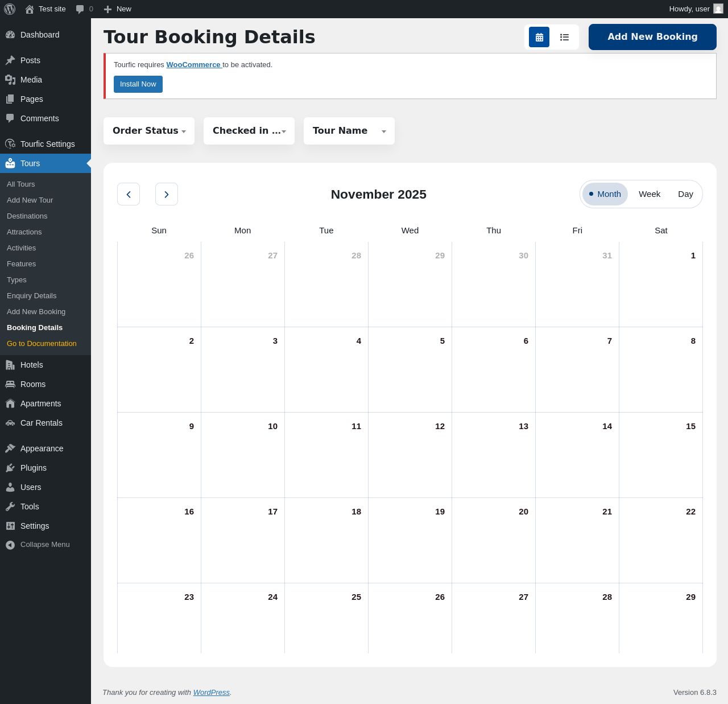Select November 12 calendar cell
Image resolution: width=728 pixels, height=704 pixels.
[410, 455]
